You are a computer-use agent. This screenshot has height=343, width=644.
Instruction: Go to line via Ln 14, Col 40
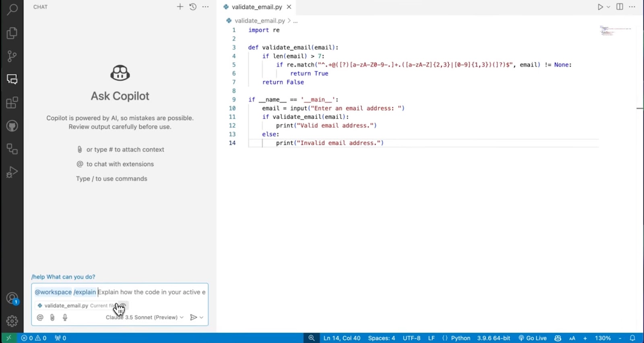click(342, 338)
